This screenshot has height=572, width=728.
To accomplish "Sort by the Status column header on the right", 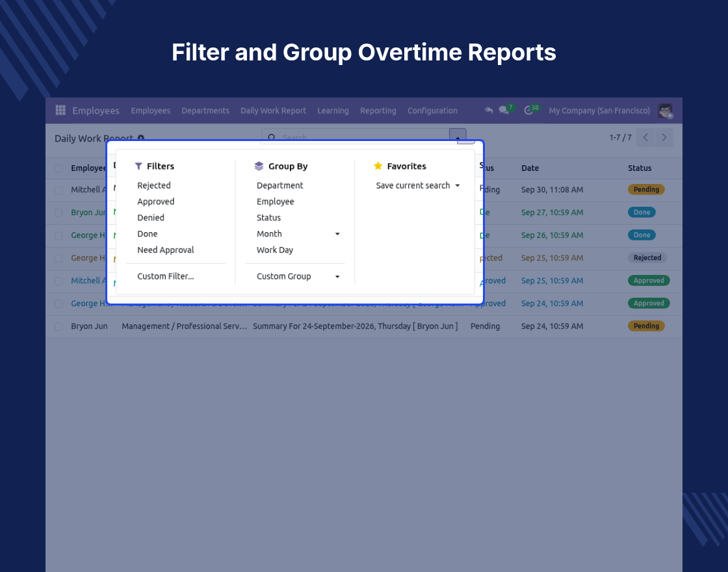I will 640,168.
